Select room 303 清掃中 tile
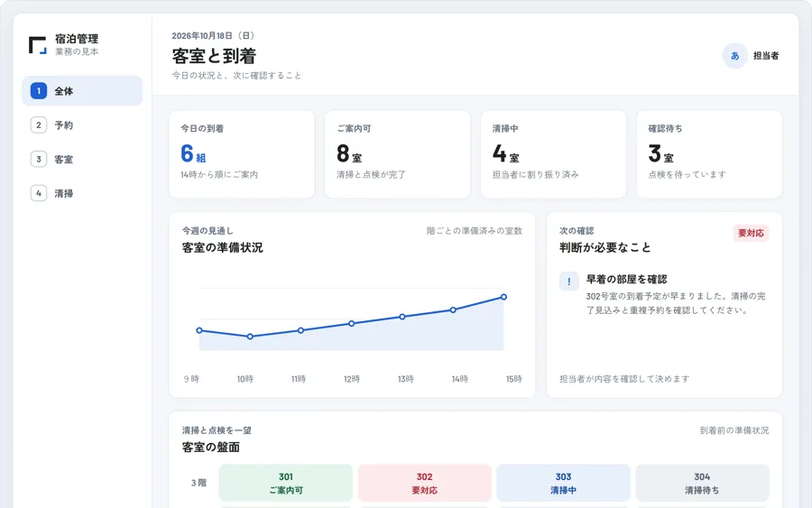This screenshot has height=508, width=812. pos(563,483)
